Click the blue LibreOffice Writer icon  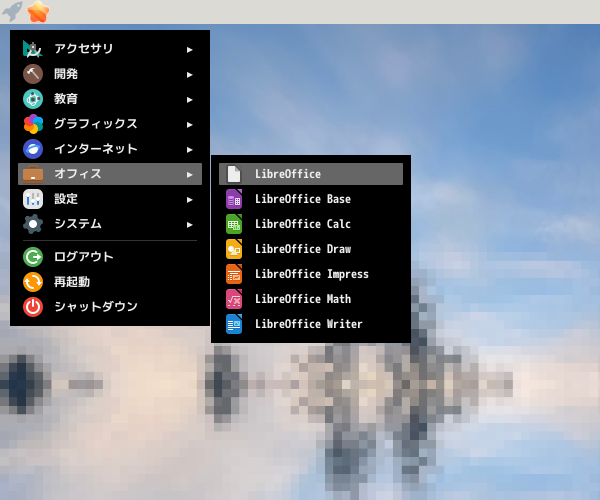(234, 324)
